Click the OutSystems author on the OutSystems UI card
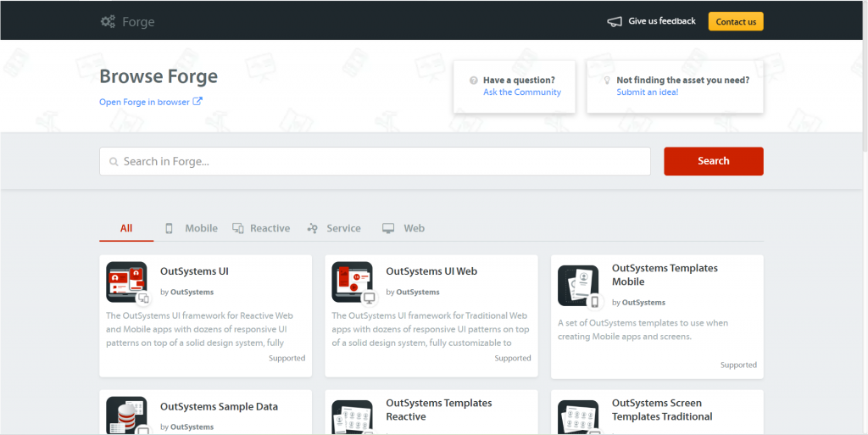 click(192, 293)
